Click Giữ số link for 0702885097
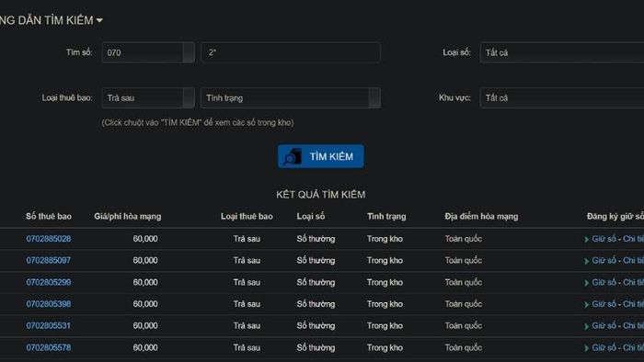Image resolution: width=644 pixels, height=362 pixels. point(604,260)
